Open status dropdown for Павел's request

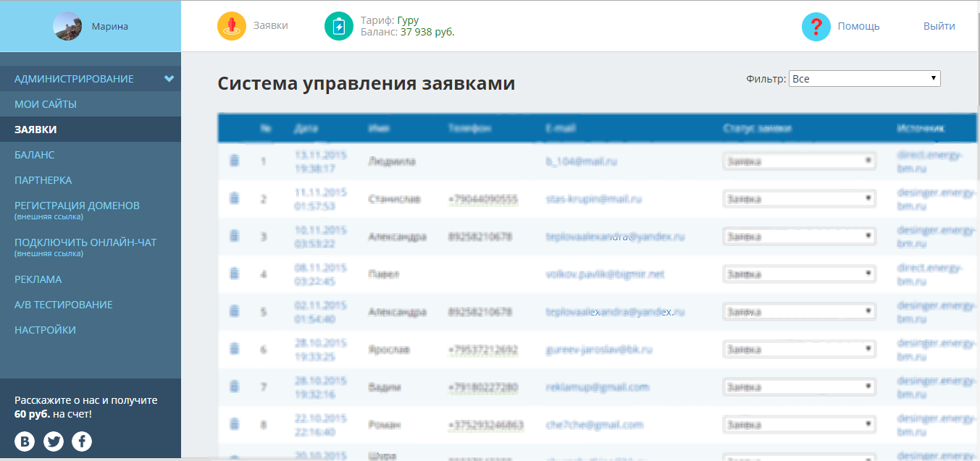coord(799,274)
